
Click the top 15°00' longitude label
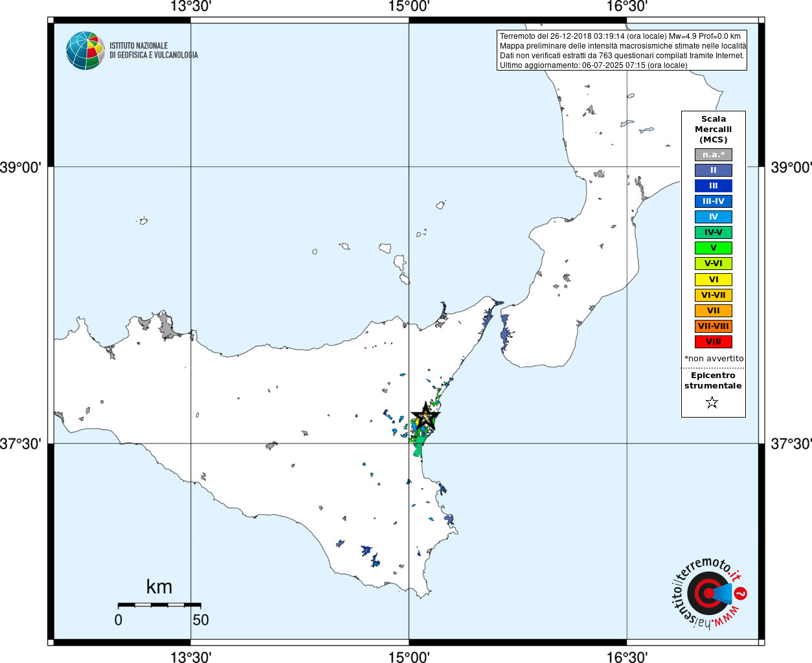[409, 6]
